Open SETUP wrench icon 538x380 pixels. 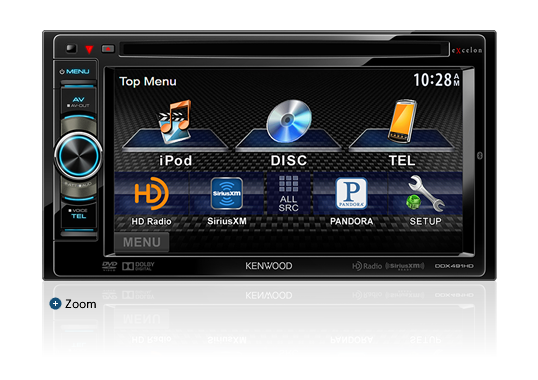[425, 194]
